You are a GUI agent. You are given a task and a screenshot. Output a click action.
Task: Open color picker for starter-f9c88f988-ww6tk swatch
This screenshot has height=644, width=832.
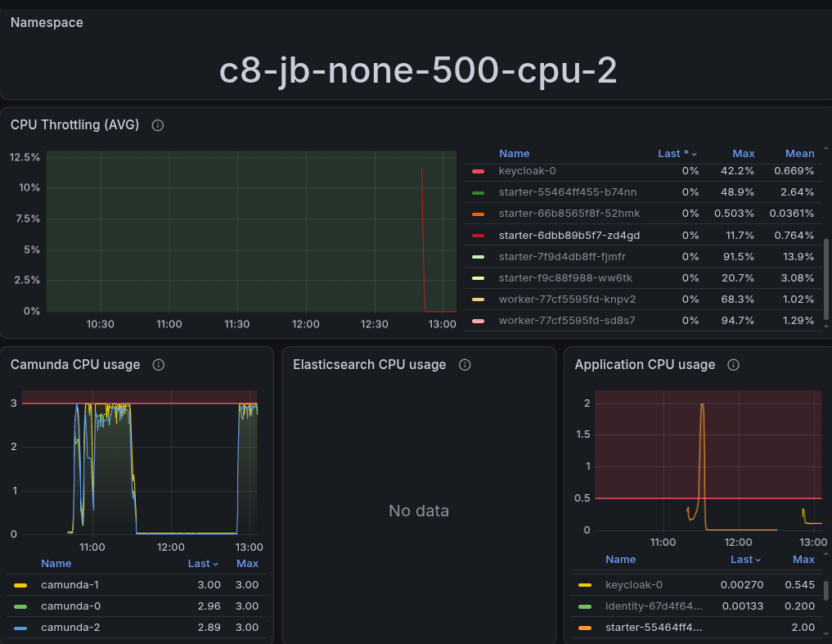(478, 277)
